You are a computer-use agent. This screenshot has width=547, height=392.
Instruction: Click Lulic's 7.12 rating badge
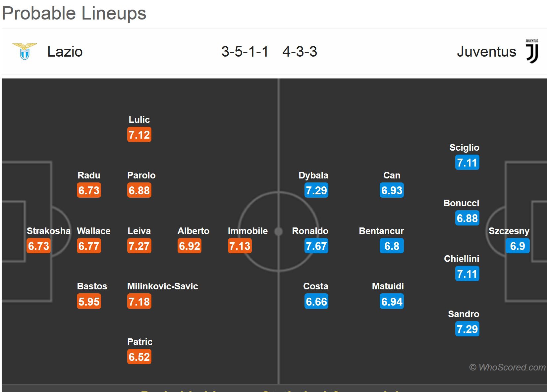tap(139, 135)
